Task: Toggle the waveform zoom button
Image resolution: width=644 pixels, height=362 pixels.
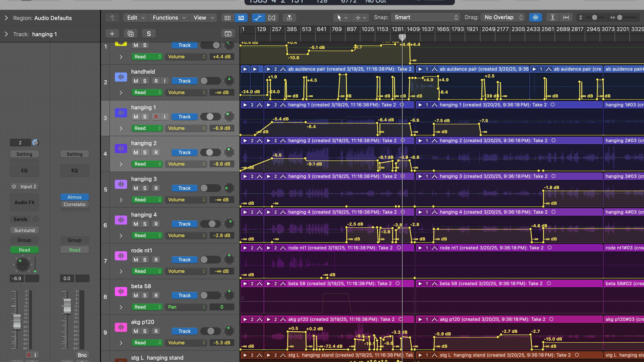Action: (x=535, y=17)
